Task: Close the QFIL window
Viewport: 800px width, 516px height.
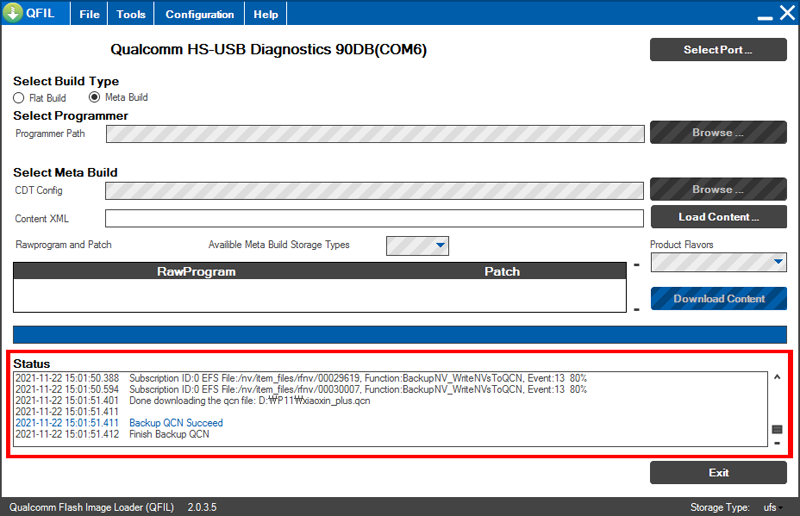Action: (787, 13)
